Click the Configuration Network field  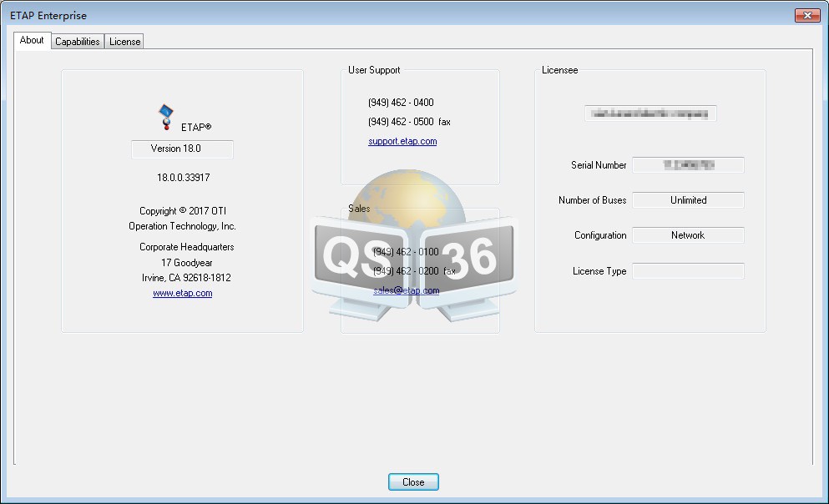(689, 235)
